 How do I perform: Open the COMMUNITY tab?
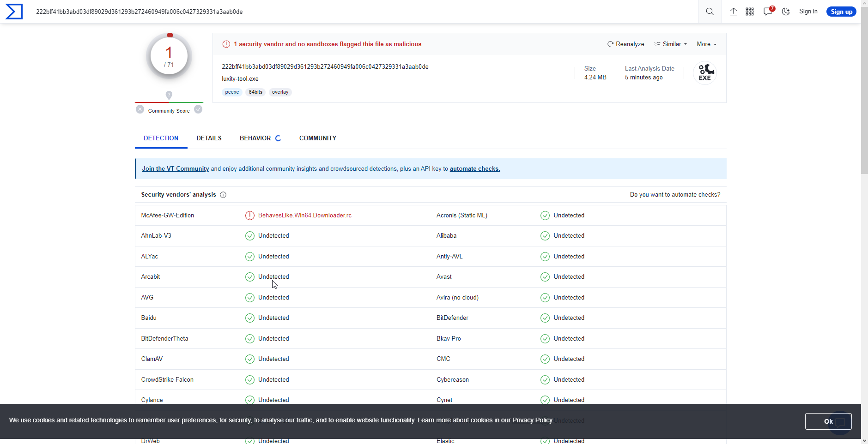(317, 138)
